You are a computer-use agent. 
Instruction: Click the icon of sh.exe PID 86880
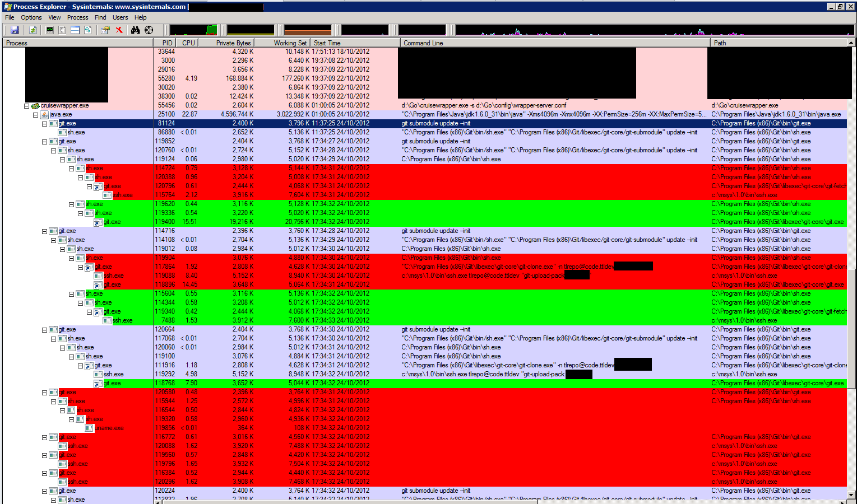click(x=62, y=132)
